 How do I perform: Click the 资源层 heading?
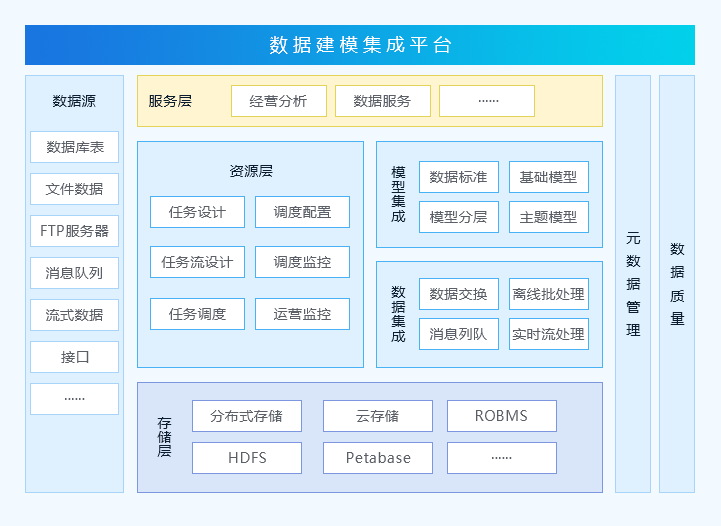[x=251, y=171]
